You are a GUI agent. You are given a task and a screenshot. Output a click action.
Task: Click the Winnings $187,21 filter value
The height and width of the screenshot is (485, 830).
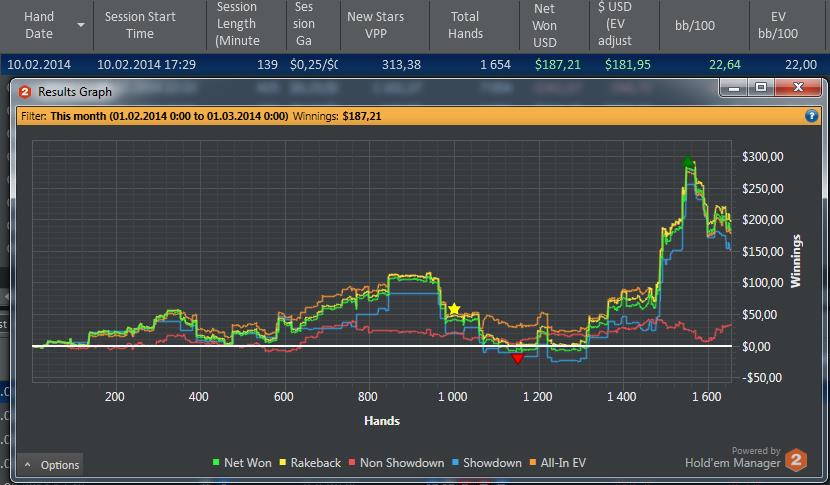[362, 116]
